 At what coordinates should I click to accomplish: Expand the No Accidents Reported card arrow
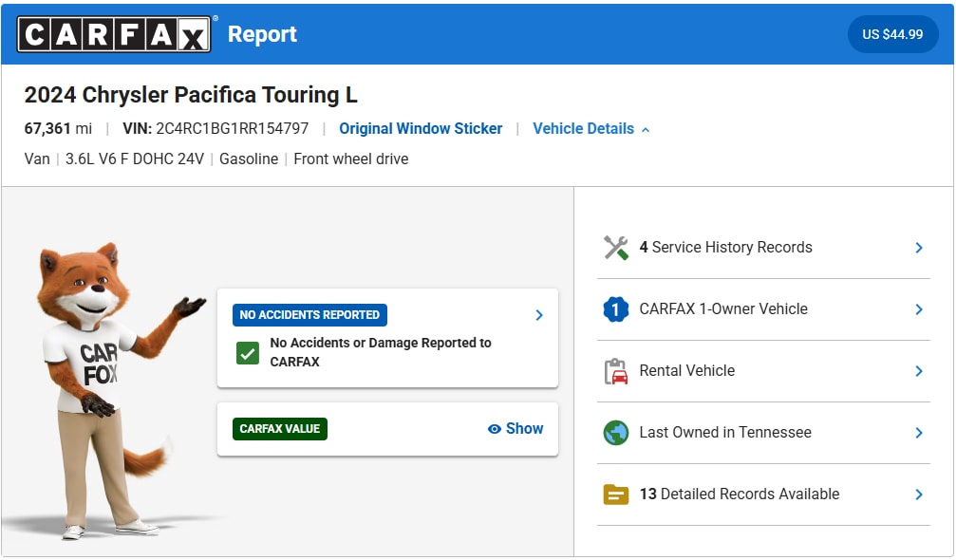[x=539, y=315]
